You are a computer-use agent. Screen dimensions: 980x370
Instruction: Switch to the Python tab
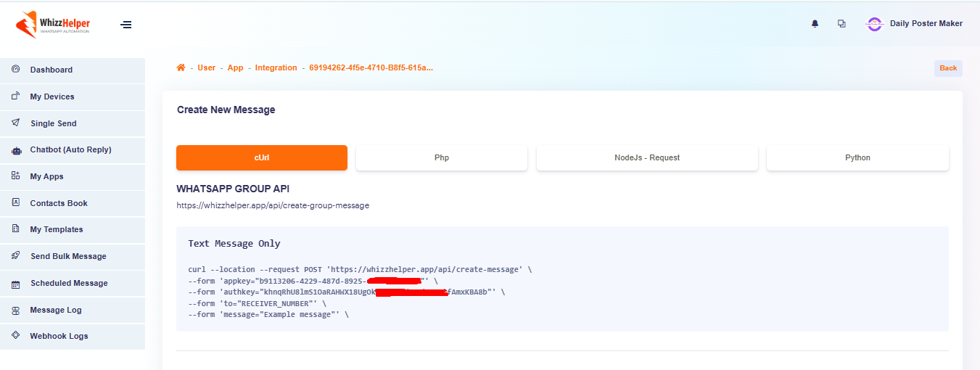[857, 157]
